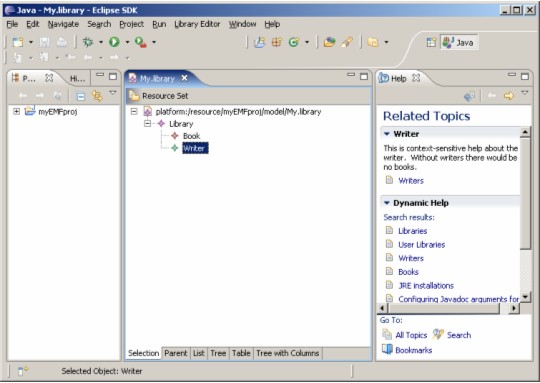
Task: Open the Package Explorer view menu triangle
Action: tap(113, 93)
